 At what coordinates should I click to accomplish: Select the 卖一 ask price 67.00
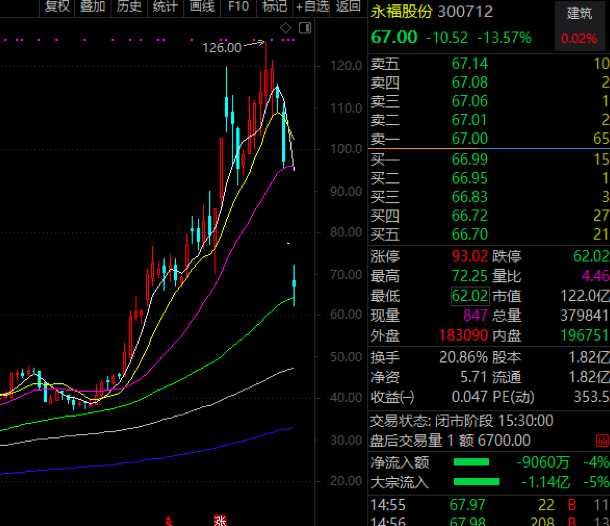coord(470,139)
